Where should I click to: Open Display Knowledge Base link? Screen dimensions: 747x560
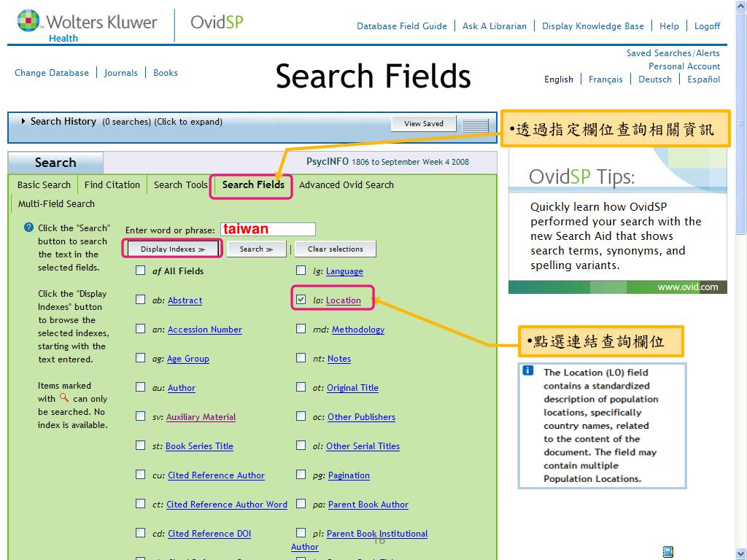[x=592, y=26]
